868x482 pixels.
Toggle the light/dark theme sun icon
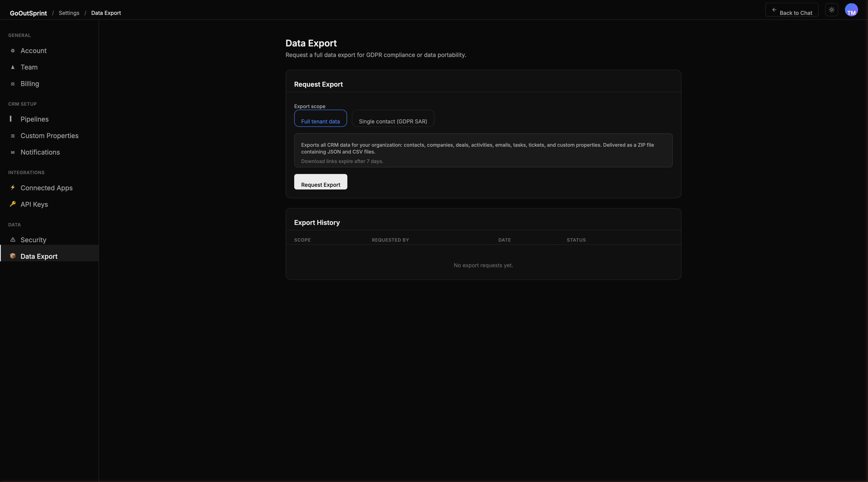tap(831, 9)
